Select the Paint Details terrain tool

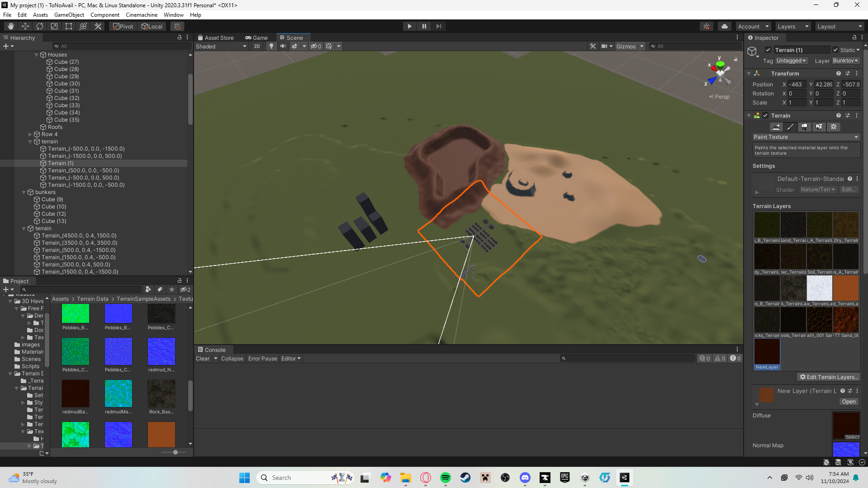click(x=819, y=127)
